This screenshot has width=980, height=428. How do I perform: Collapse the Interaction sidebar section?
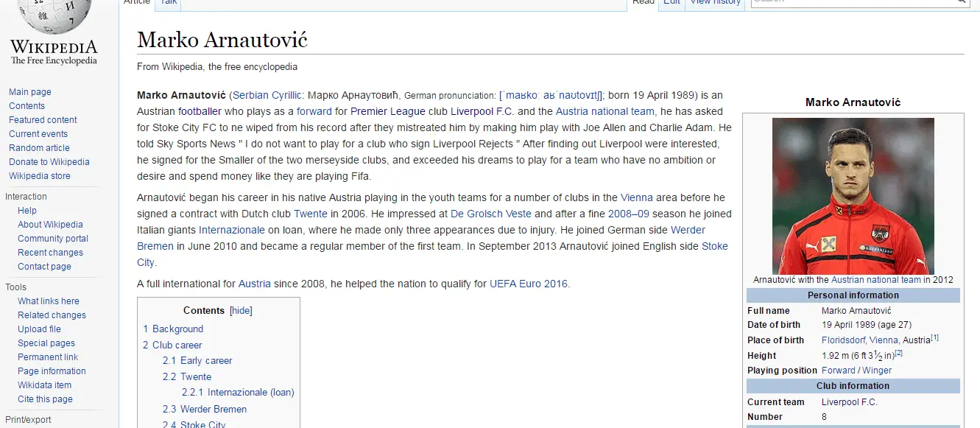(x=26, y=197)
